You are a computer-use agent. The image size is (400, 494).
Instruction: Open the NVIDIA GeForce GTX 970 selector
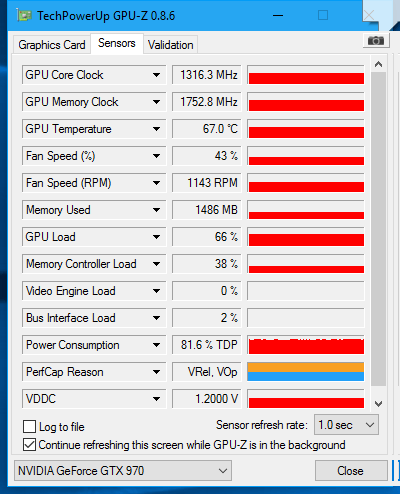[123, 471]
